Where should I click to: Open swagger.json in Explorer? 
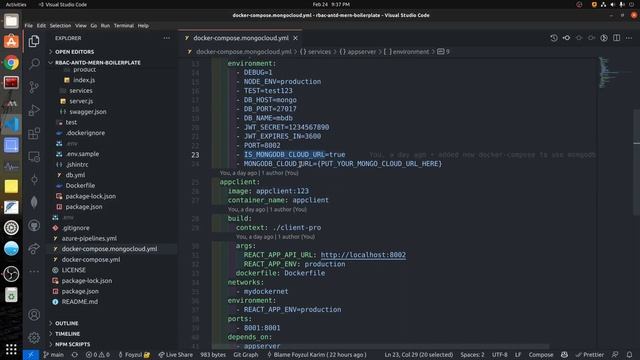(x=88, y=111)
